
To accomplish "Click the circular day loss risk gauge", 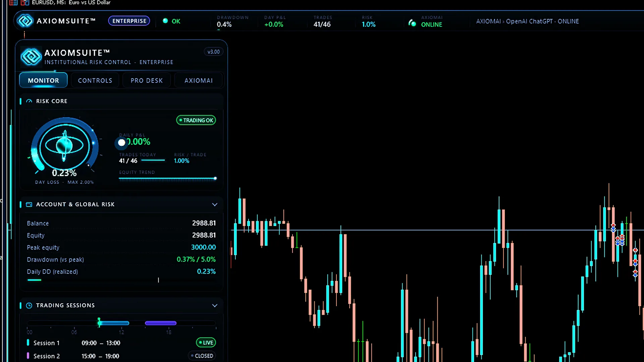I will (x=64, y=146).
